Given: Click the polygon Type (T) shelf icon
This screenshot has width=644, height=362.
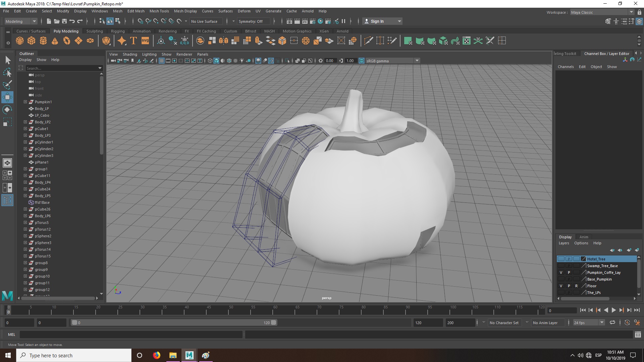Looking at the screenshot, I should [x=133, y=41].
